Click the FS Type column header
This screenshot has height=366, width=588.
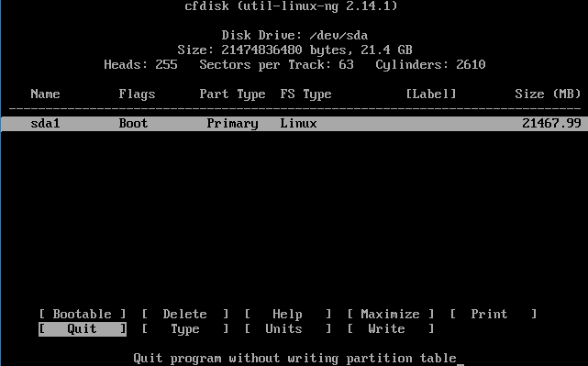tap(306, 94)
